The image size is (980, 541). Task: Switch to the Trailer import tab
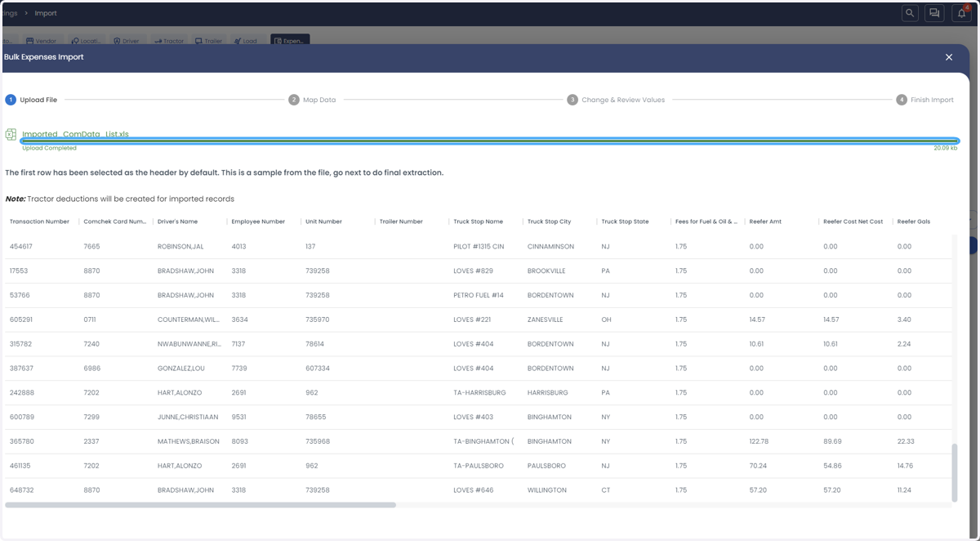(x=208, y=41)
